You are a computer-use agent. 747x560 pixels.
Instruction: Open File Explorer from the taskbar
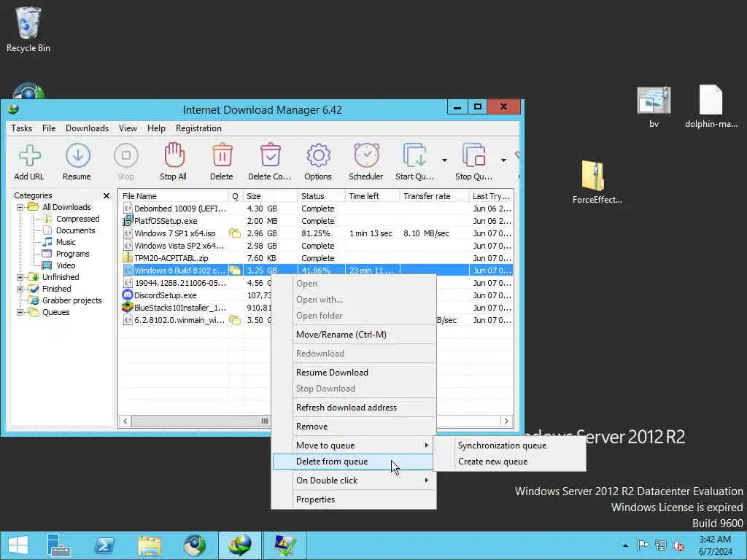pyautogui.click(x=150, y=545)
